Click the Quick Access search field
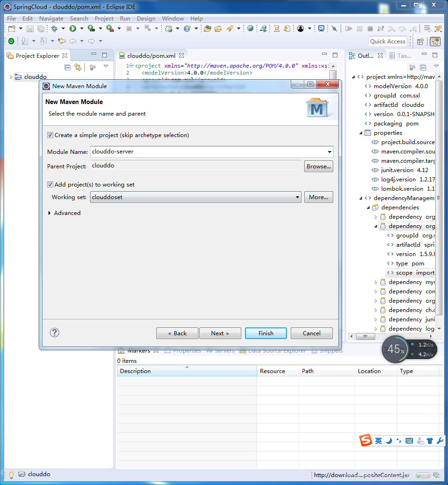 pyautogui.click(x=388, y=41)
